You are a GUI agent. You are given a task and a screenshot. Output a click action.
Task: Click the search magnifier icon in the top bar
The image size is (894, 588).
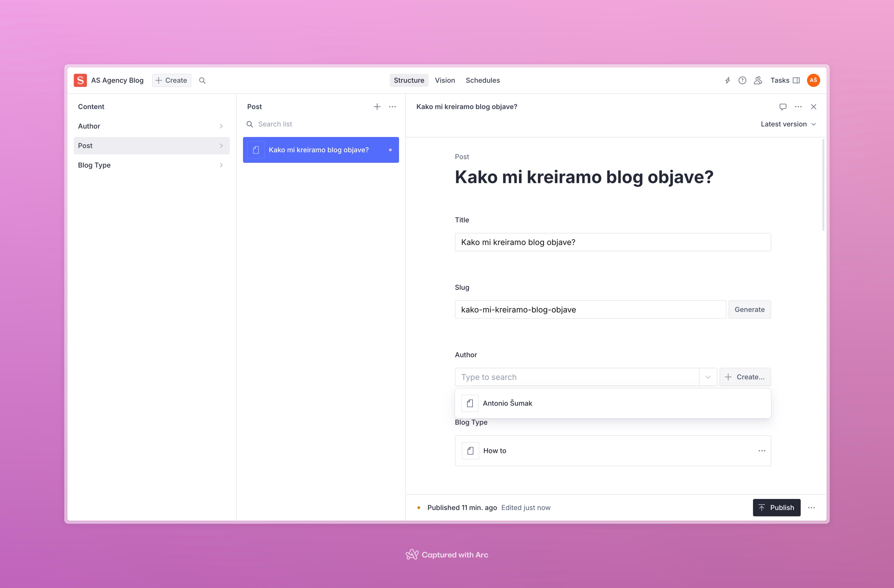tap(202, 80)
